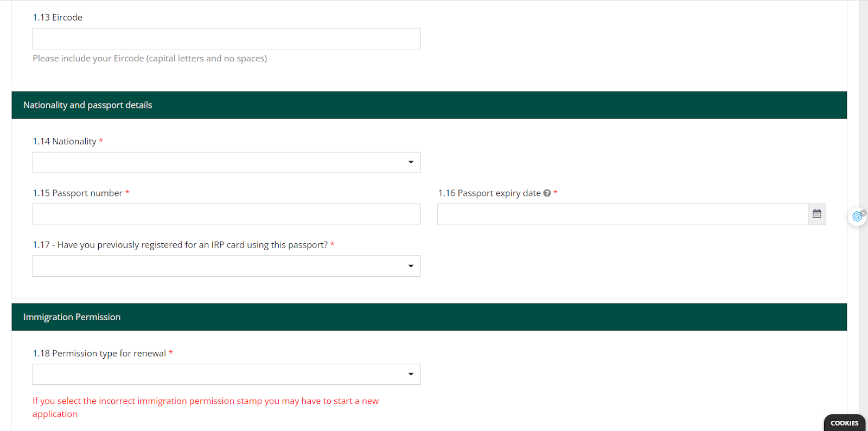868x431 pixels.
Task: Click the '1.15 Passport number' label
Action: [78, 193]
